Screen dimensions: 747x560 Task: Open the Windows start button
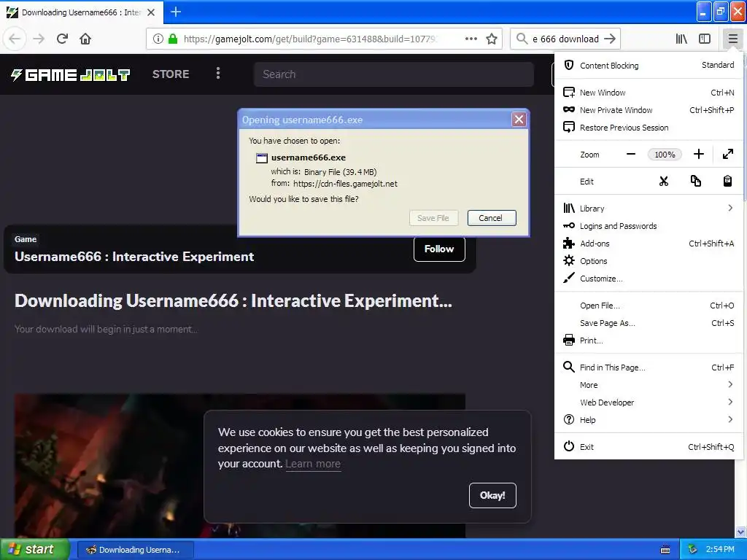[35, 549]
